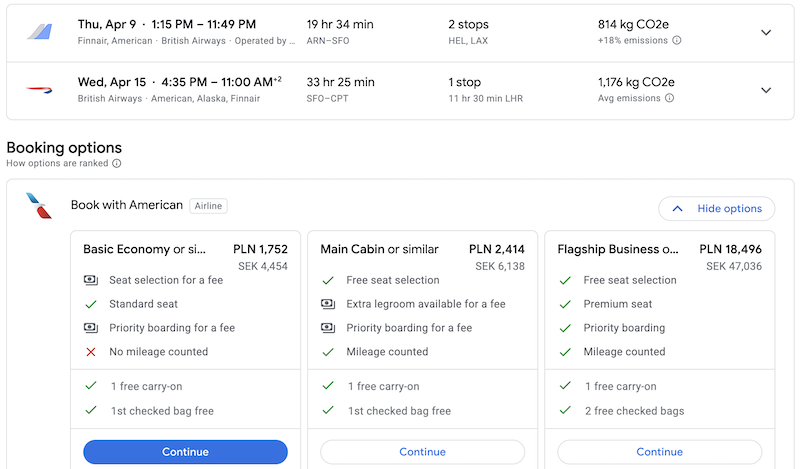
Task: Click the Main Cabin or similar fare title
Action: [379, 249]
